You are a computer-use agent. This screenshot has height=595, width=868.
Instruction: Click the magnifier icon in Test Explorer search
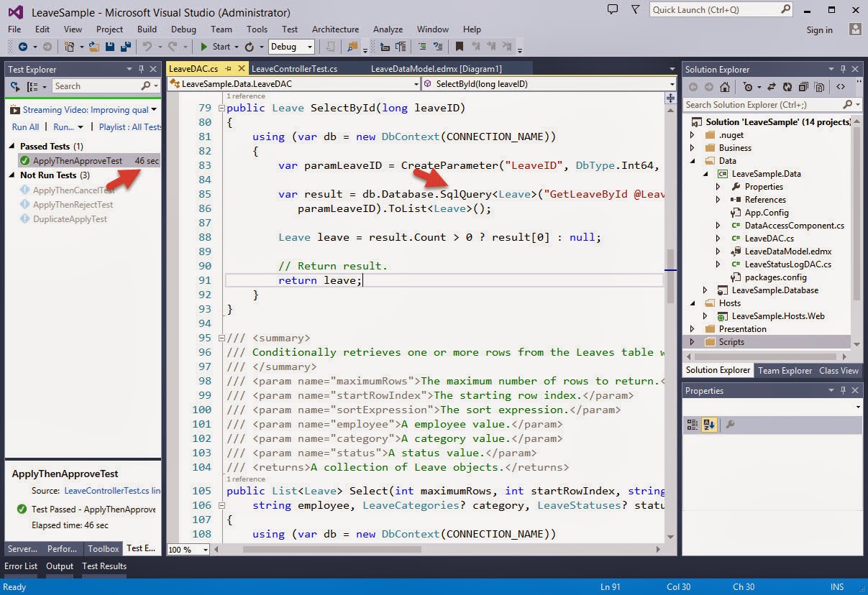(x=146, y=86)
